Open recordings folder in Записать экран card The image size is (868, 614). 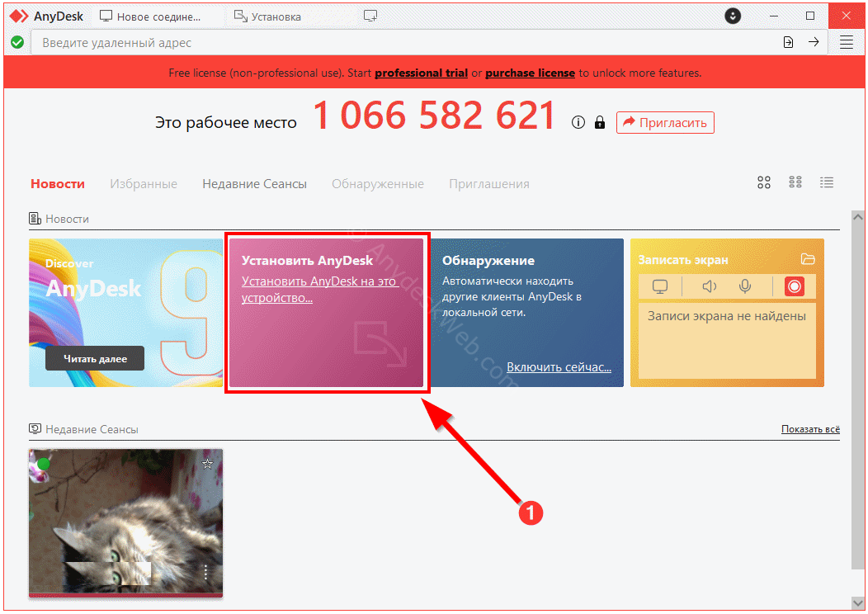(x=808, y=259)
